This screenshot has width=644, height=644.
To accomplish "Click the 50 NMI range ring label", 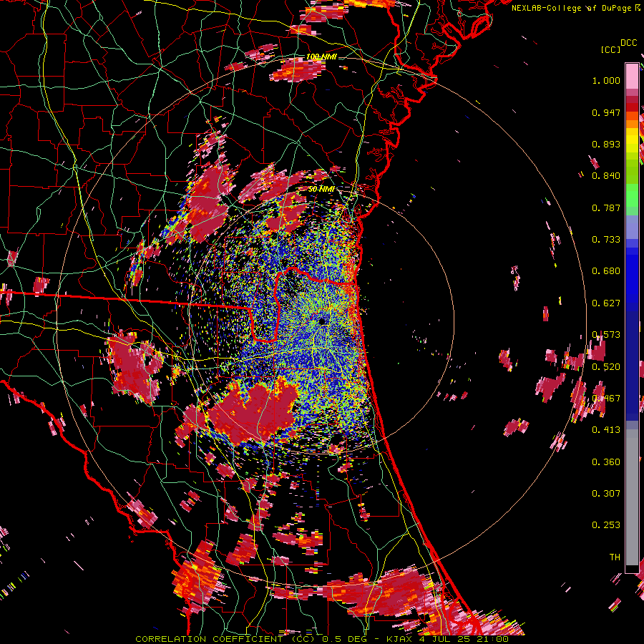I will tap(321, 190).
